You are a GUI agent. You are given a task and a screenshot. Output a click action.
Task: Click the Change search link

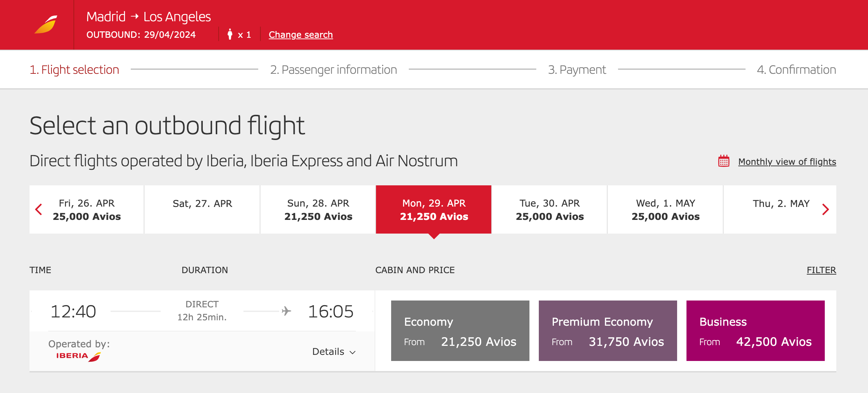pos(300,34)
